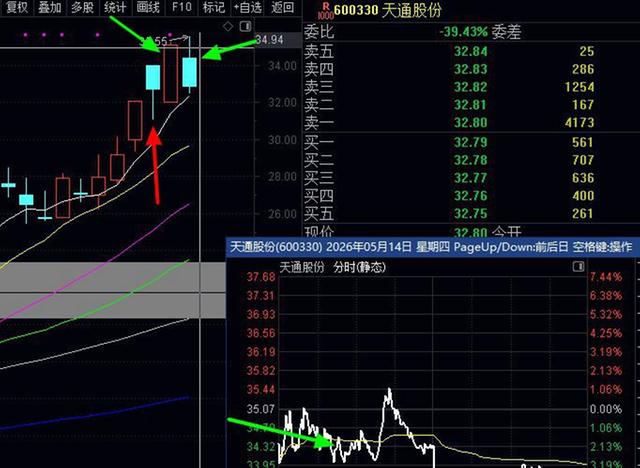
Task: Click the 卖一 volume 4173
Action: point(579,122)
